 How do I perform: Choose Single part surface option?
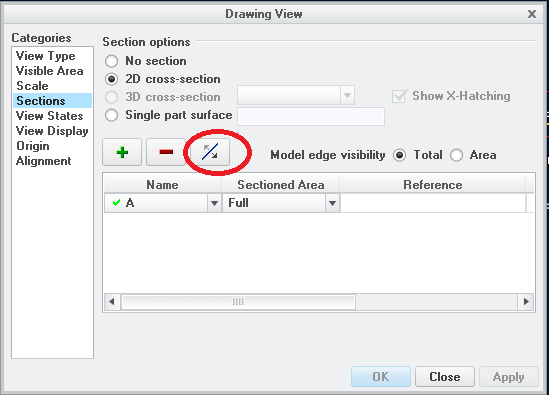click(112, 115)
